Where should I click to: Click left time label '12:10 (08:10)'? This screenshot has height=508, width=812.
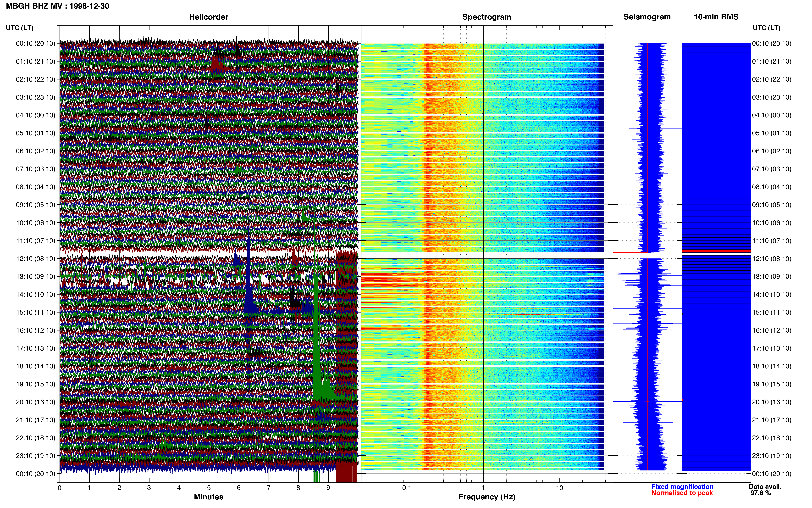coord(36,259)
